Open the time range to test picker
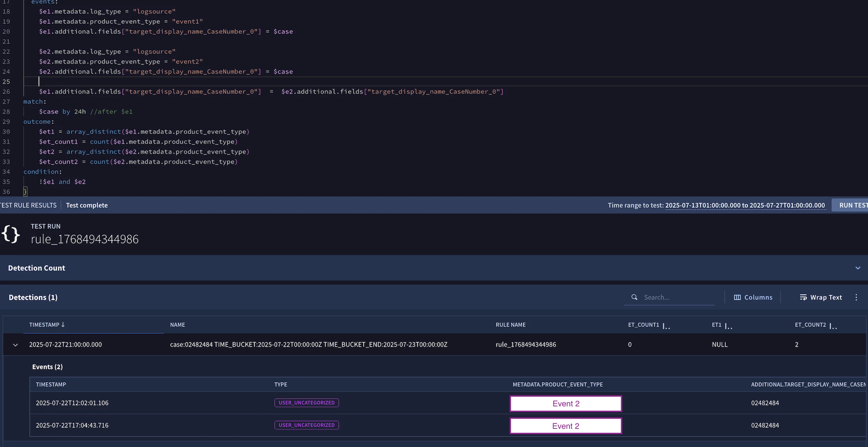 tap(745, 205)
